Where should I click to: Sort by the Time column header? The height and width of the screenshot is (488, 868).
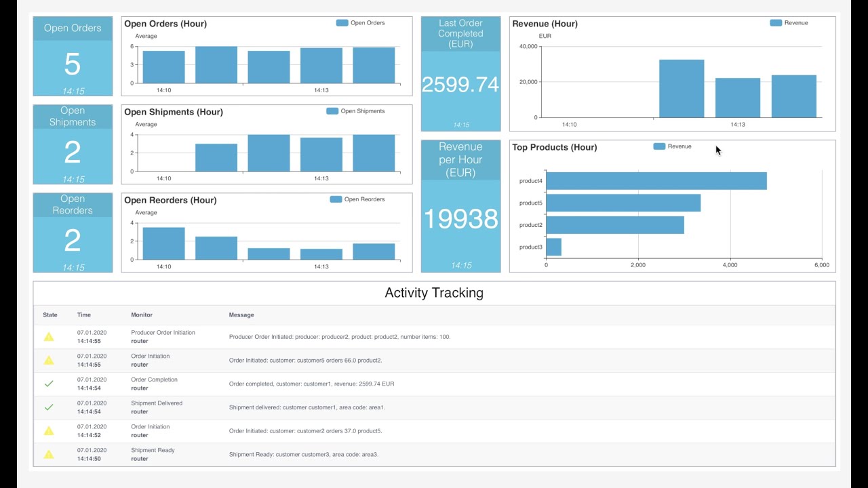coord(84,315)
